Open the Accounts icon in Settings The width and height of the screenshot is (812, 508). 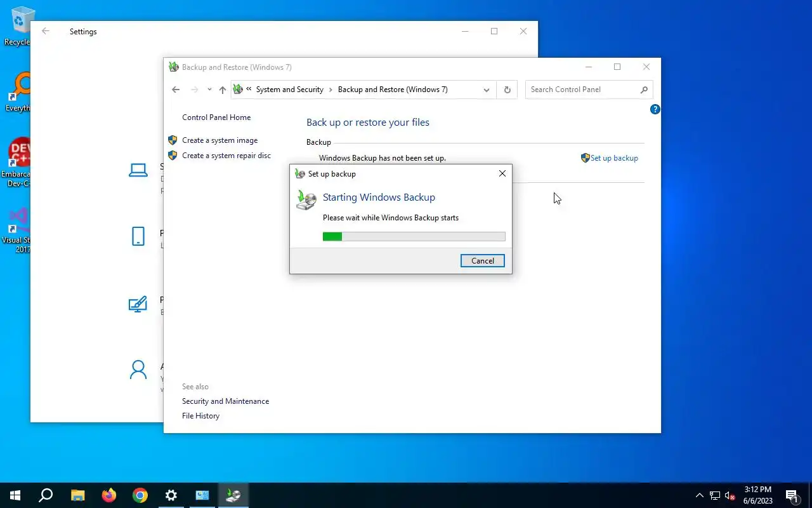pos(138,370)
